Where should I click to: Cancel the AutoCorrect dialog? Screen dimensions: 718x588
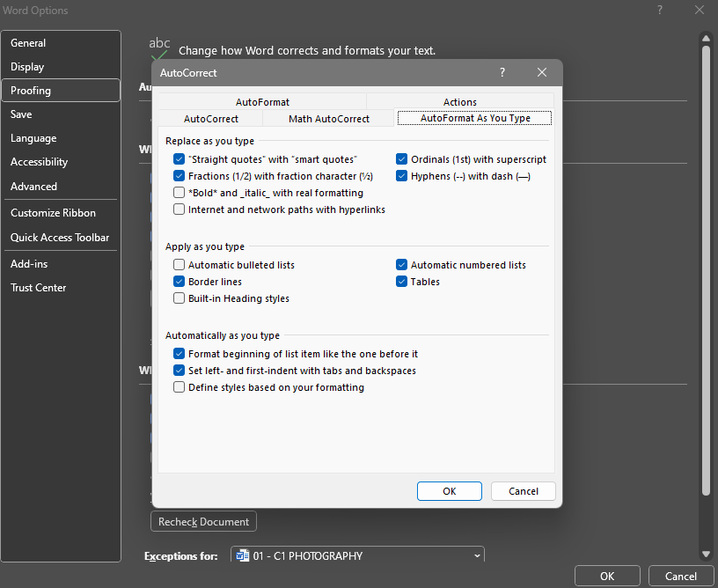pos(524,491)
